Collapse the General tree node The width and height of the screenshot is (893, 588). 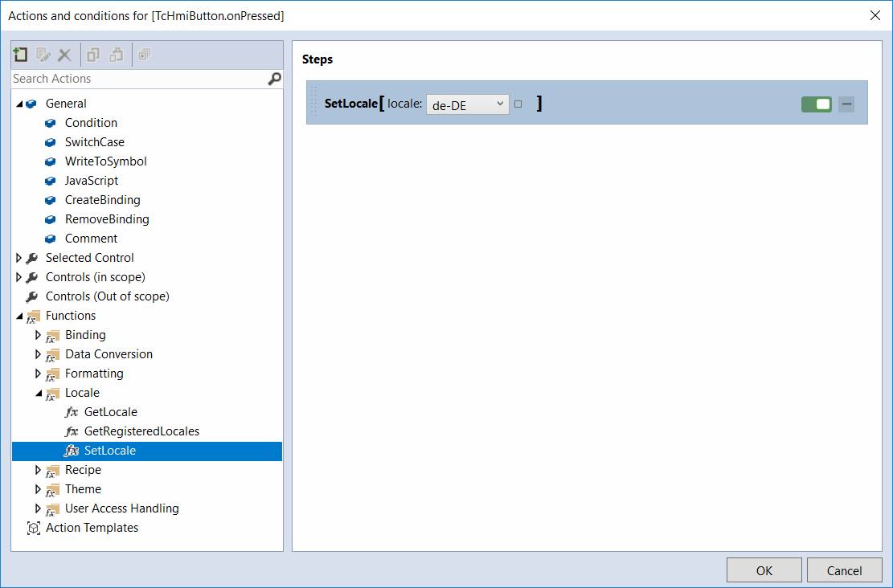coord(18,104)
